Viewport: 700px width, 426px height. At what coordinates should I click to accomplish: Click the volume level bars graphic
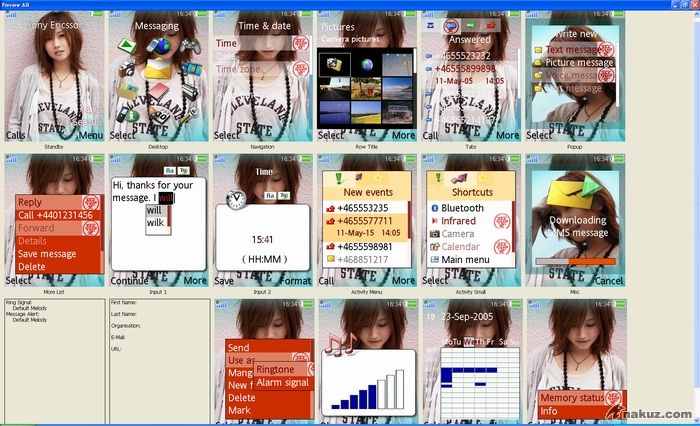click(368, 389)
